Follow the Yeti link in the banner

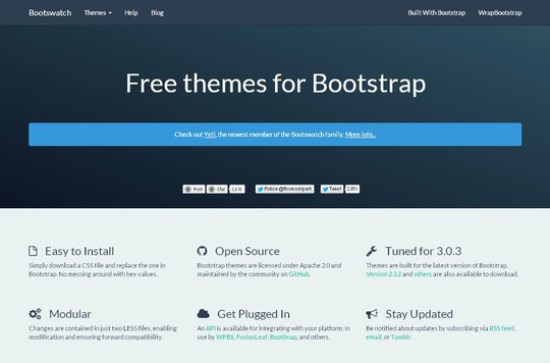(x=209, y=134)
